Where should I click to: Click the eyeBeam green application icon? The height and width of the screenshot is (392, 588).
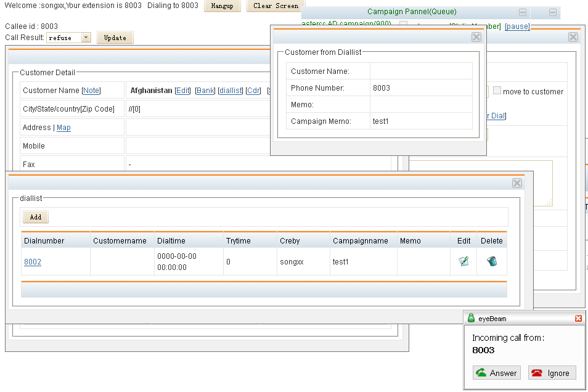(x=471, y=319)
